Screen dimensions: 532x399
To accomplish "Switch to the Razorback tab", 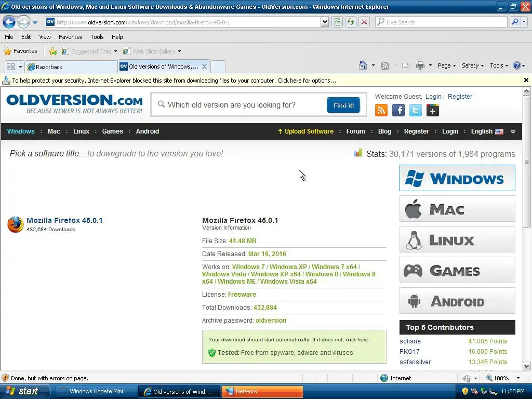I will tap(71, 67).
